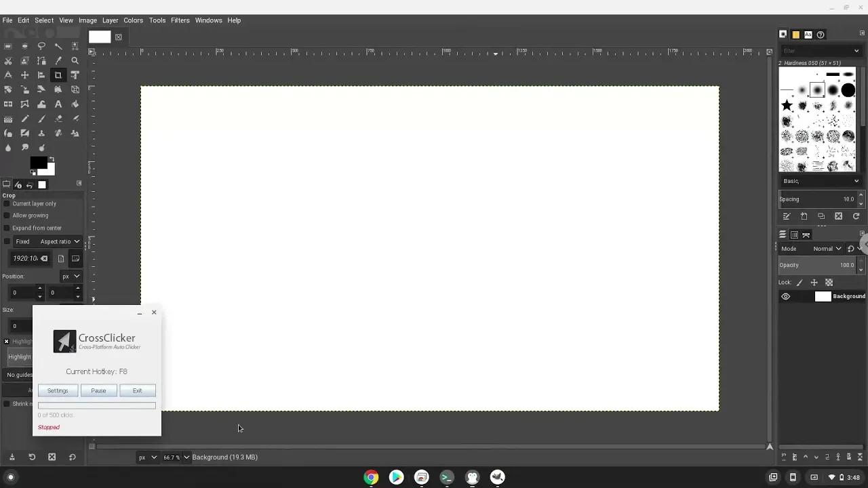Open the layer Mode dropdown showing Normal
The width and height of the screenshot is (868, 488).
pos(826,248)
